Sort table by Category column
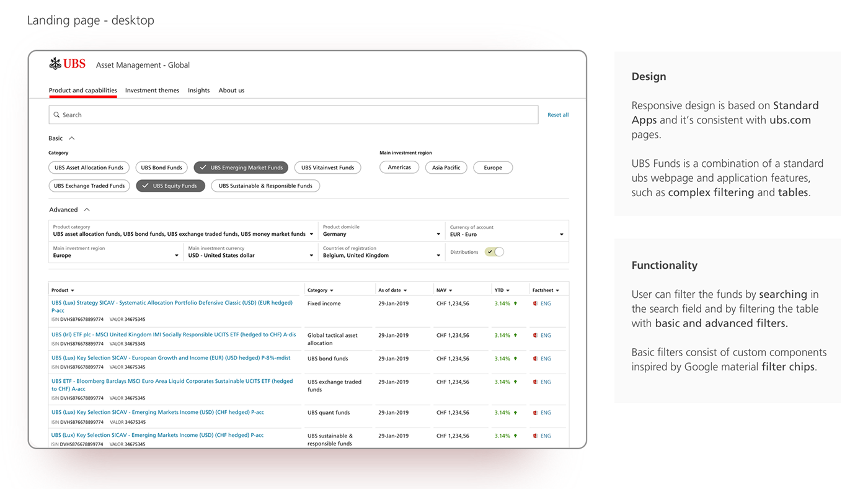 click(x=321, y=290)
